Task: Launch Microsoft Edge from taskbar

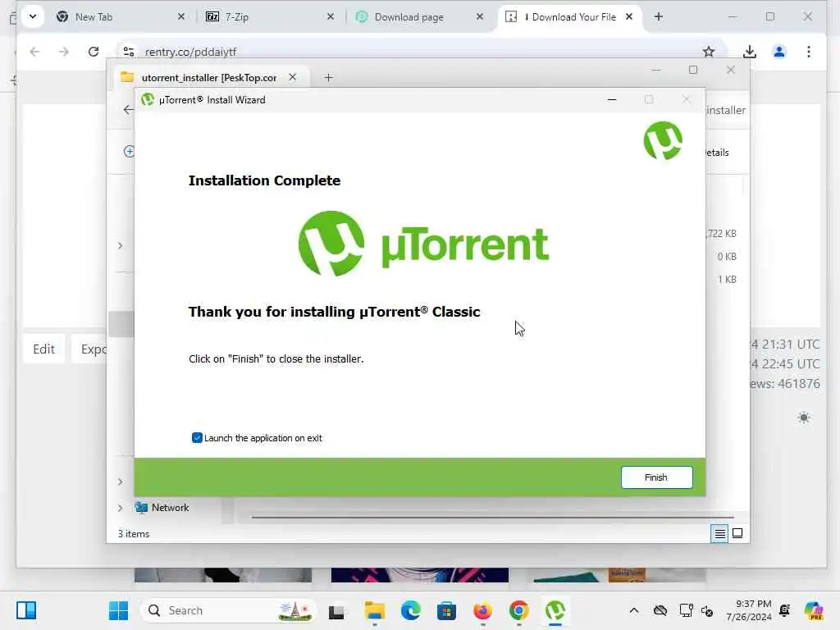Action: [x=410, y=610]
